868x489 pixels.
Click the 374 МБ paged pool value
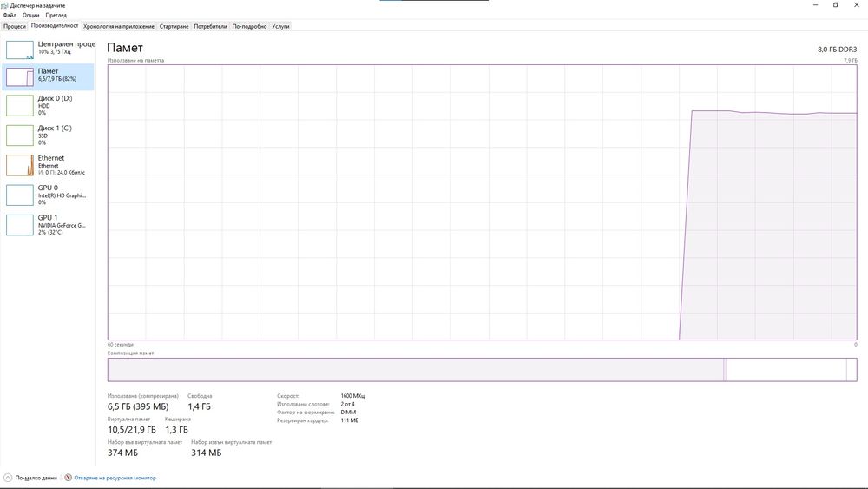(x=123, y=453)
